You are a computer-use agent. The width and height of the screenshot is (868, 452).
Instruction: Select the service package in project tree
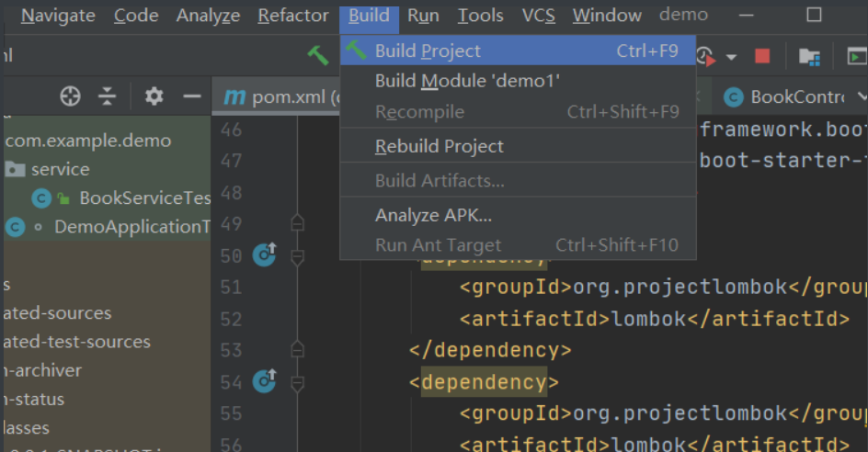tap(60, 169)
